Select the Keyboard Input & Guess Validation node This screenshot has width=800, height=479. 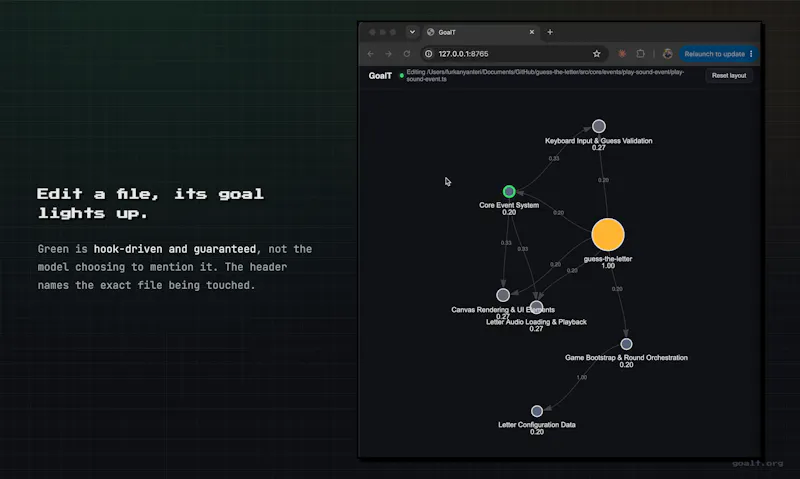(x=598, y=126)
